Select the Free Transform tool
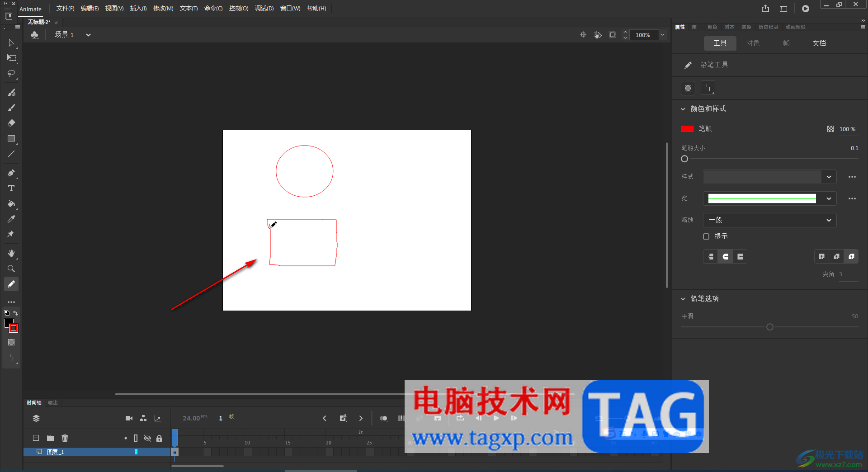 (x=11, y=58)
